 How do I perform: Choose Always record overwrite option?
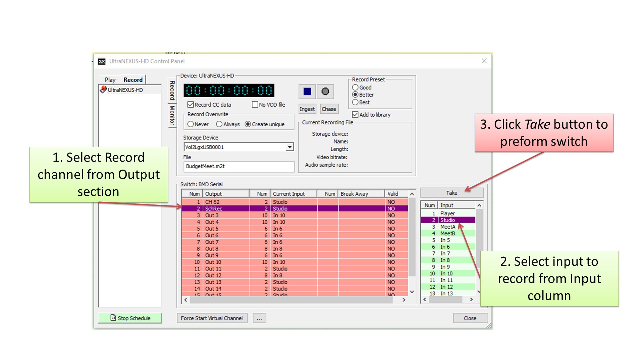pos(219,124)
